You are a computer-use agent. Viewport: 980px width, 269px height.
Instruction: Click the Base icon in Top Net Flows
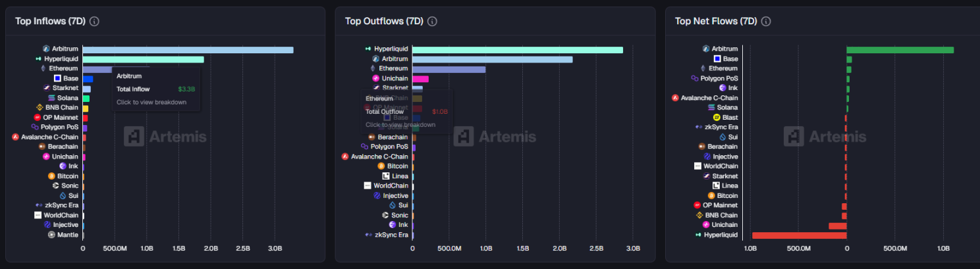[717, 59]
